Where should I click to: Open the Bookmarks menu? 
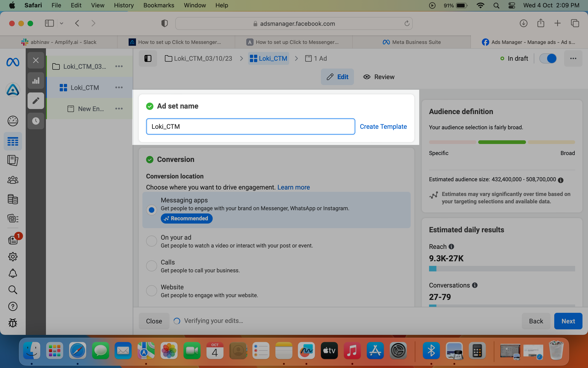pyautogui.click(x=159, y=5)
